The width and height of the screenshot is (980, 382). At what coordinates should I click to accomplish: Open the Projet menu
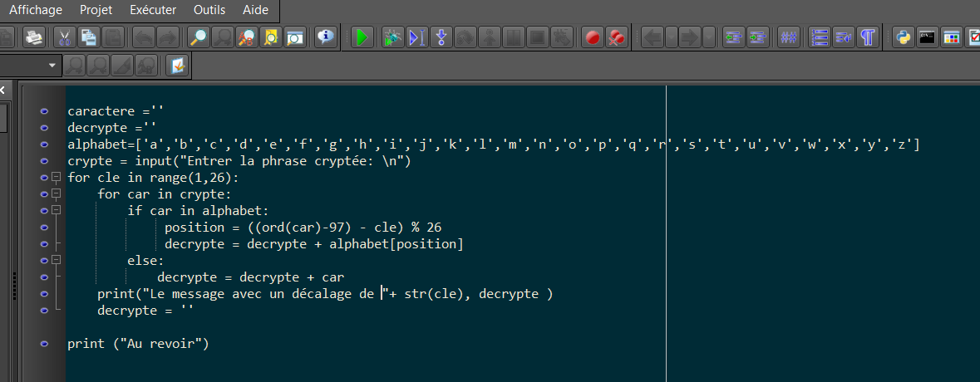point(96,10)
